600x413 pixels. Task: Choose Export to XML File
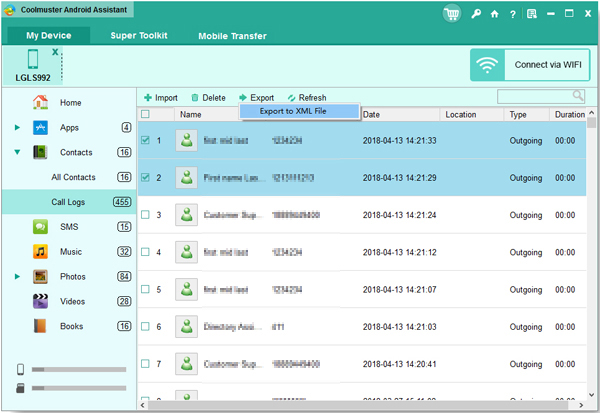tap(300, 111)
